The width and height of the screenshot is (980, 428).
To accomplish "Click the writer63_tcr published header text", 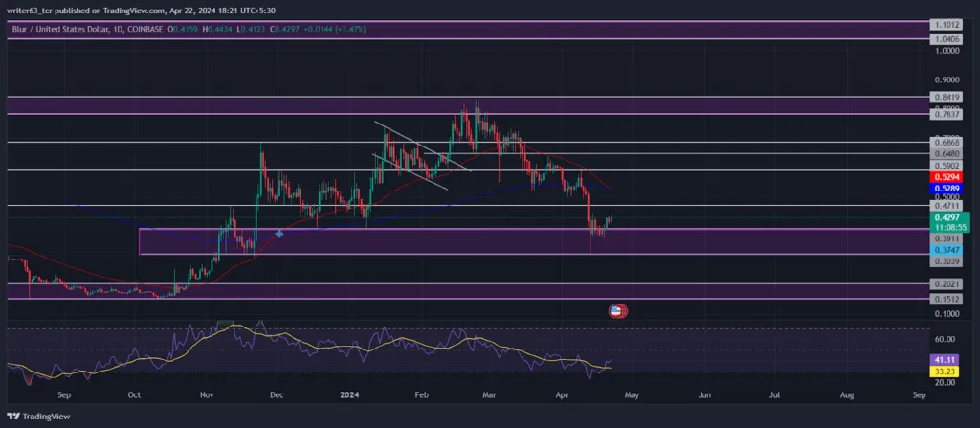I will click(x=142, y=10).
